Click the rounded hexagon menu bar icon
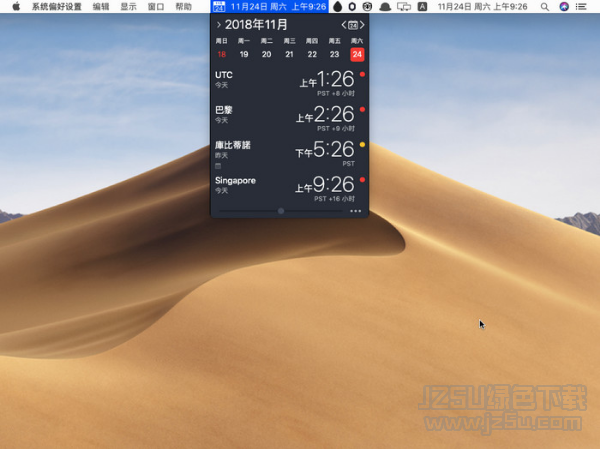The width and height of the screenshot is (600, 449). pos(352,7)
